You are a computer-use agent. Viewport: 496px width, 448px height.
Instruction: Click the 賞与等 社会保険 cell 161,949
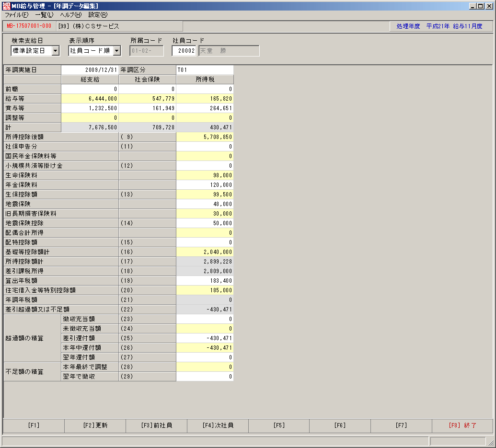[x=148, y=108]
